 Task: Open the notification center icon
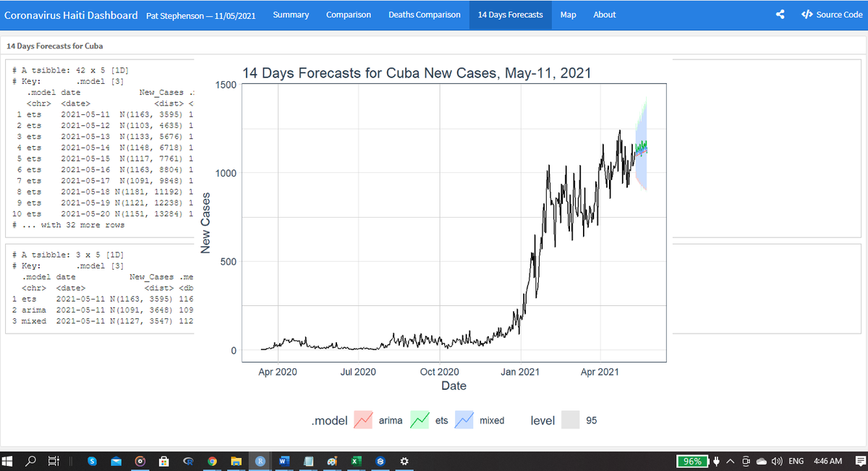pyautogui.click(x=860, y=461)
